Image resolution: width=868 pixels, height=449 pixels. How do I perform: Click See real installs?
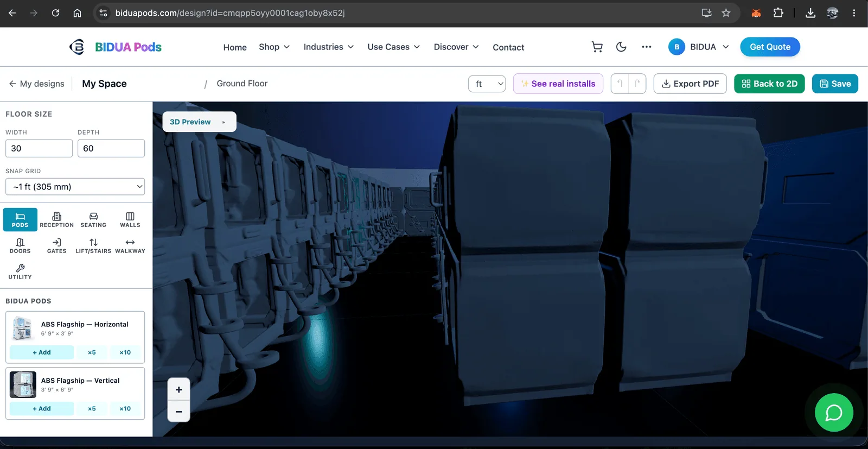point(558,84)
